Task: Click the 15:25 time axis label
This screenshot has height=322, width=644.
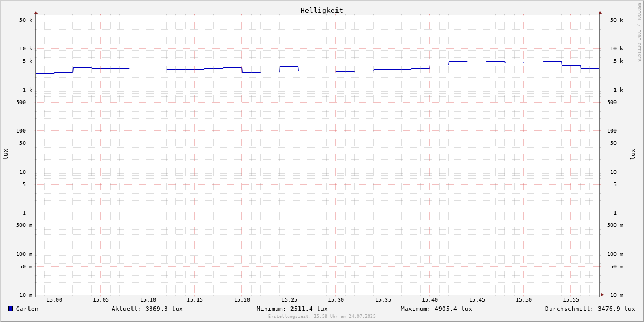Action: point(289,300)
